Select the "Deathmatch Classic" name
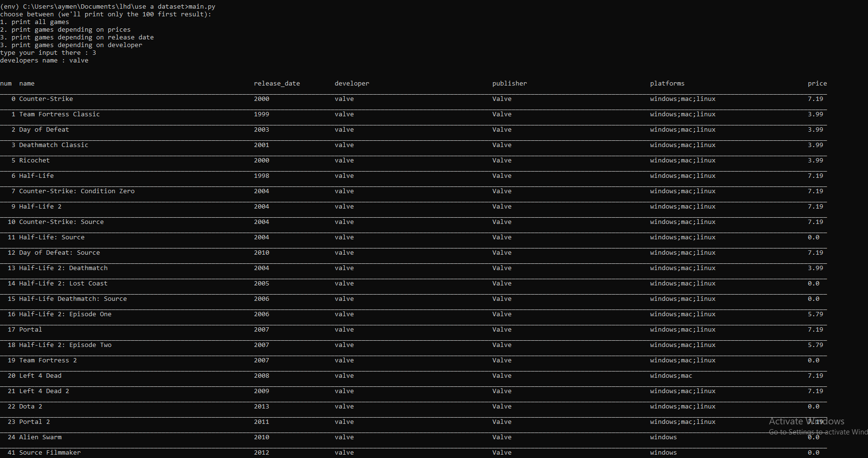Viewport: 868px width, 458px height. (x=54, y=145)
